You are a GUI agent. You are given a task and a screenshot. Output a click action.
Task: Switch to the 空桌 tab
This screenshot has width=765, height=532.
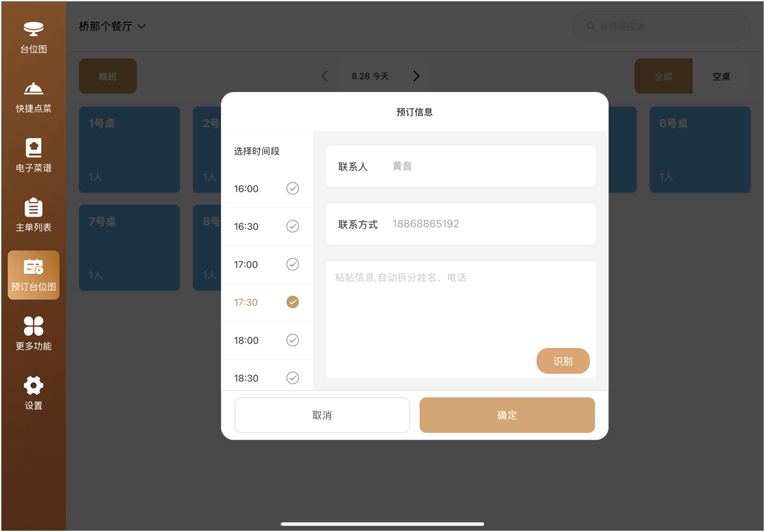click(x=721, y=76)
